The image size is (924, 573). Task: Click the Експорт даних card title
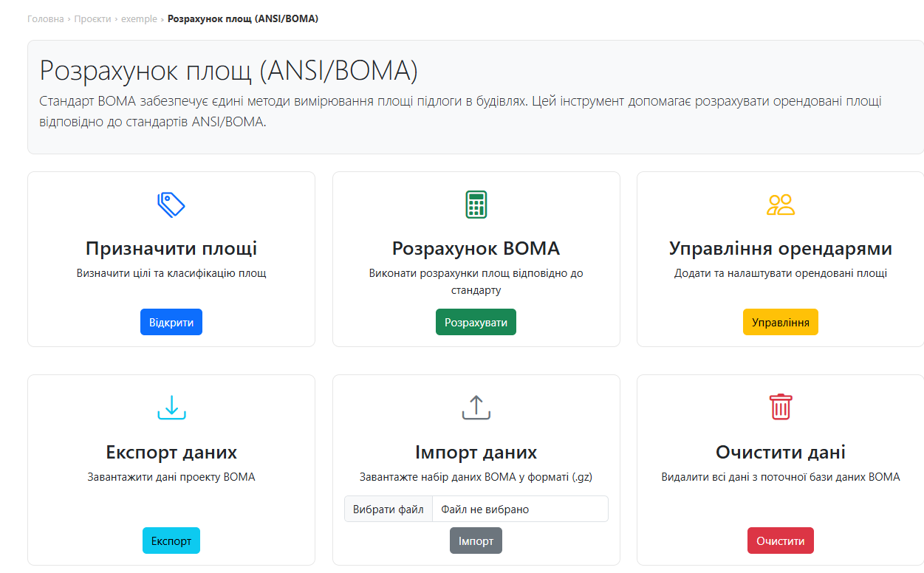pyautogui.click(x=171, y=452)
